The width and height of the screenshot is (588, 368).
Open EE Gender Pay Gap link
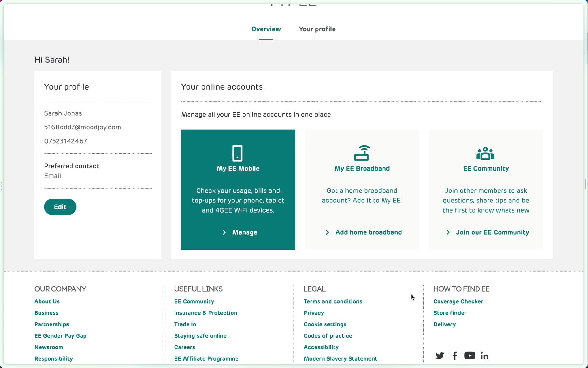[x=60, y=336]
